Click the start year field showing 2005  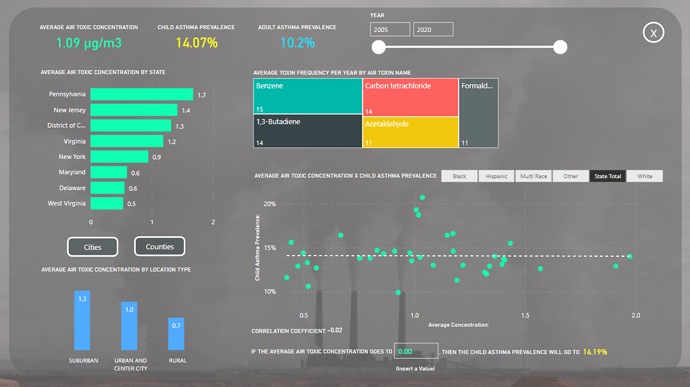[x=390, y=29]
